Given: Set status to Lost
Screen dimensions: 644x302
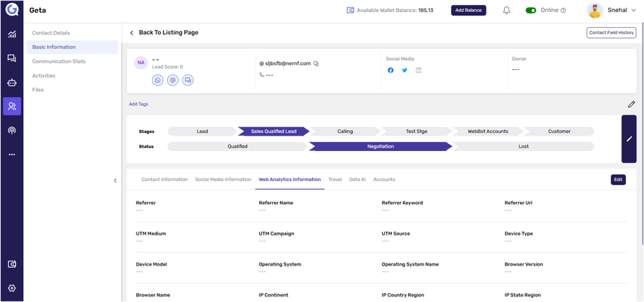Looking at the screenshot, I should [523, 147].
